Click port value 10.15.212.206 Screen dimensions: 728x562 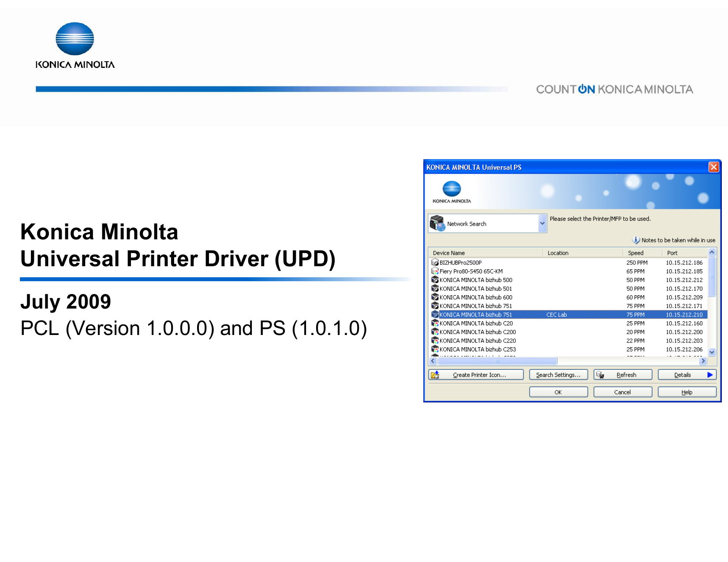click(x=684, y=350)
